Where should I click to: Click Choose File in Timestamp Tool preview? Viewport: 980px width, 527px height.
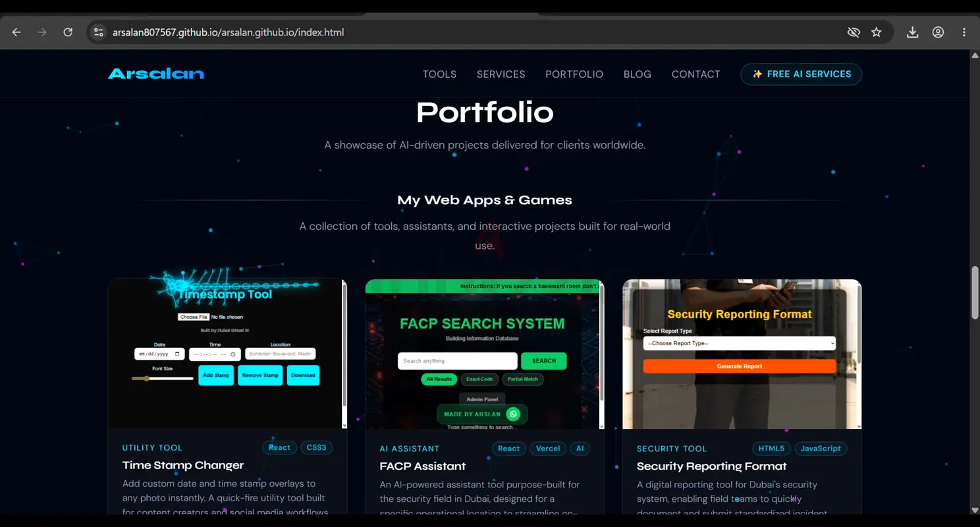[193, 317]
